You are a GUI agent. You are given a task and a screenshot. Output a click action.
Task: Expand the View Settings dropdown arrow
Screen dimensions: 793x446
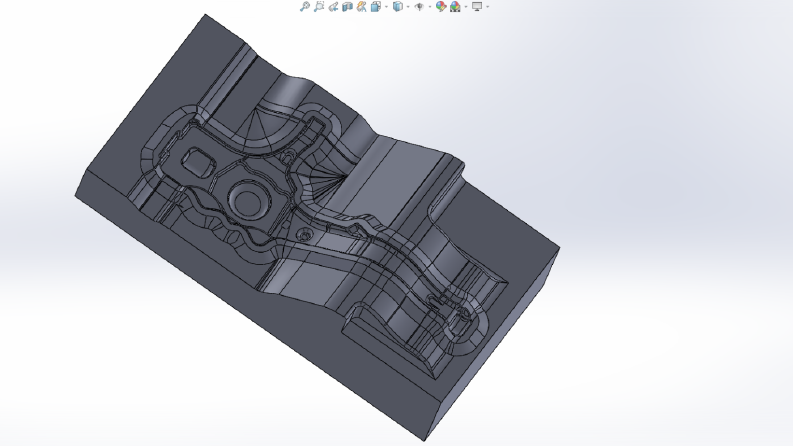pos(488,7)
